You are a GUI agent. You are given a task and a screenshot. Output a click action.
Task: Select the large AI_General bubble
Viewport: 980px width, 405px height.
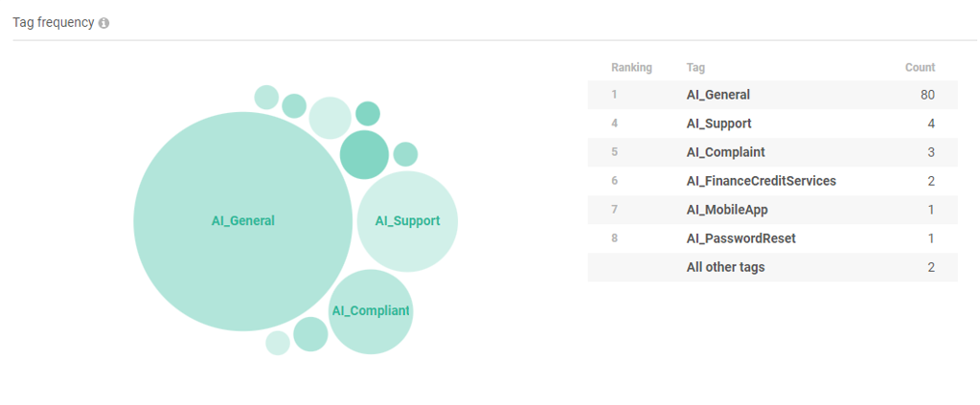(242, 221)
